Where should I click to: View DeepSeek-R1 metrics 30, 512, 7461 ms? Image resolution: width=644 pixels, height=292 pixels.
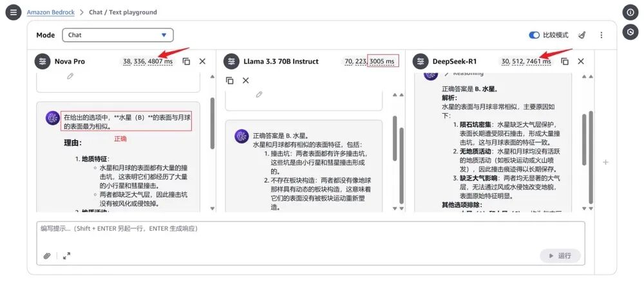(x=526, y=62)
